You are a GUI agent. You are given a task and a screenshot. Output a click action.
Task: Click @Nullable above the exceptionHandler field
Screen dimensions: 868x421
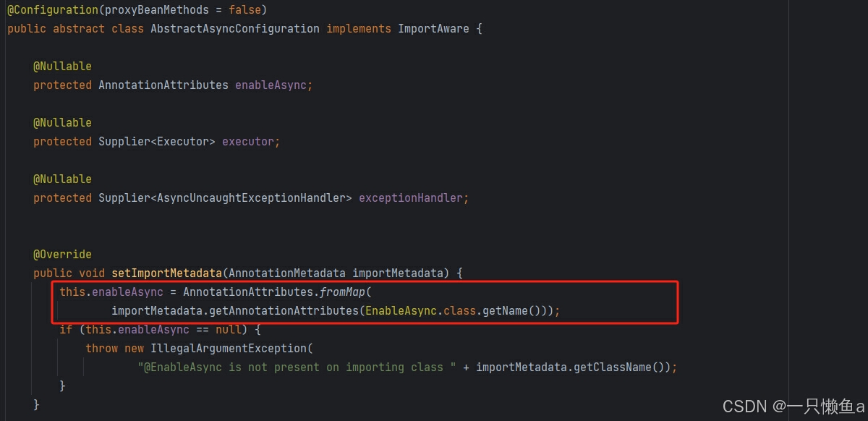[x=63, y=179]
